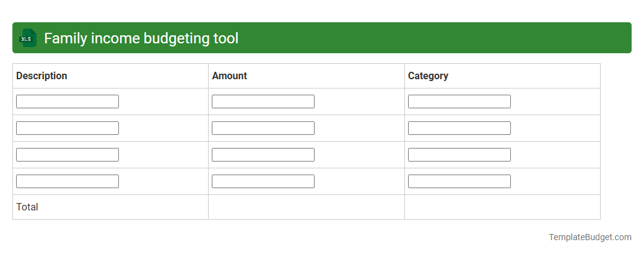
Task: Focus the first row Category field
Action: 459,102
